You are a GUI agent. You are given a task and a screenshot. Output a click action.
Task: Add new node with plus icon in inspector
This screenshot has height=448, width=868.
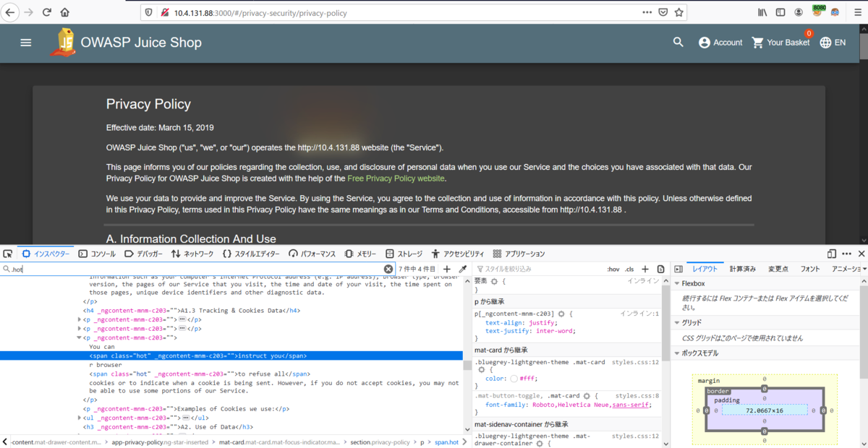pyautogui.click(x=447, y=269)
